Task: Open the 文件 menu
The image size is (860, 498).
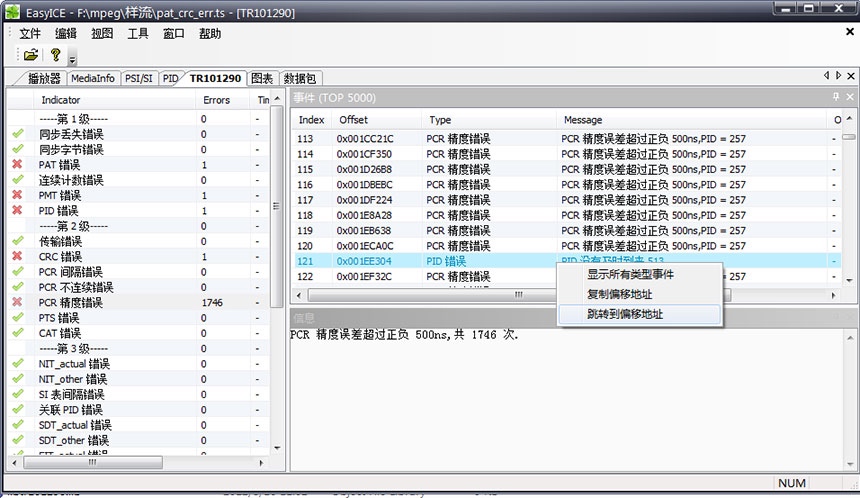Action: [30, 33]
